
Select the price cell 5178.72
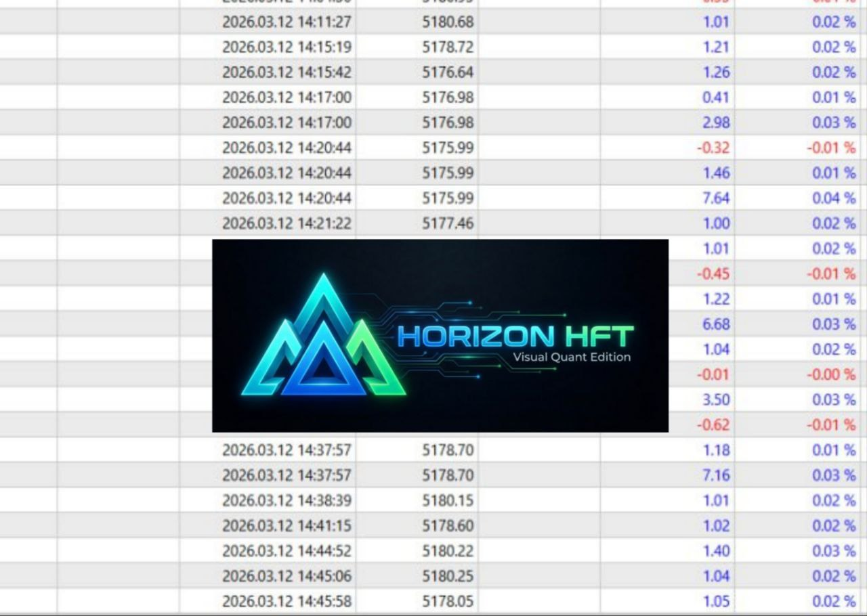(448, 47)
